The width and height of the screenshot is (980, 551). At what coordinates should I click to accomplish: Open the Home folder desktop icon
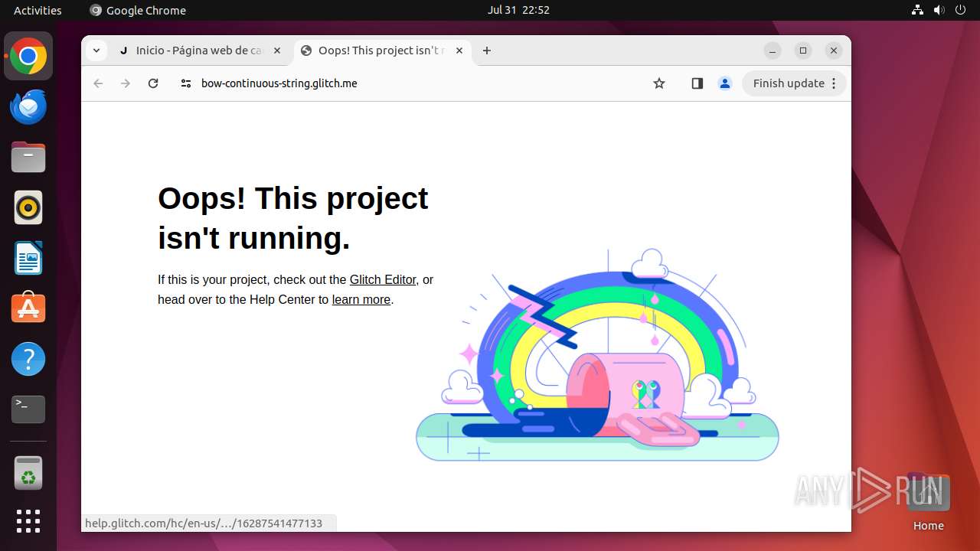[x=928, y=501]
